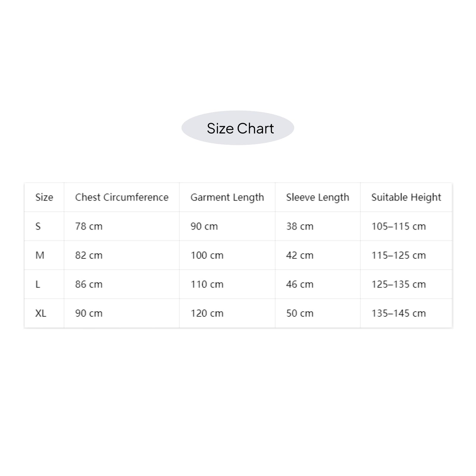
Task: Click the 100 cm garment length cell
Action: [x=227, y=255]
